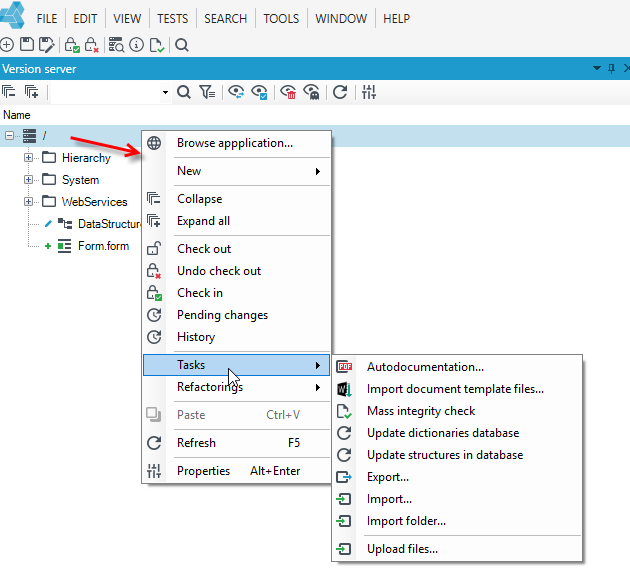The image size is (630, 575).
Task: Choose History in context menu
Action: [x=236, y=337]
